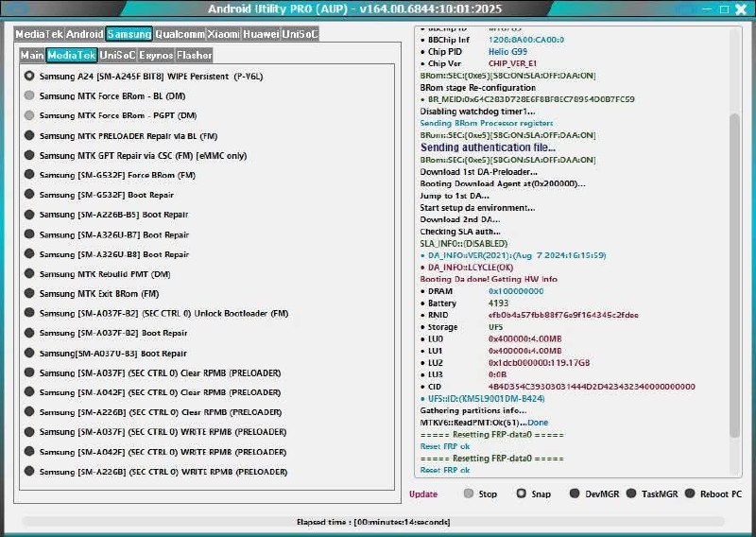
Task: Click the log panel vertical scrollbar
Action: point(734,275)
